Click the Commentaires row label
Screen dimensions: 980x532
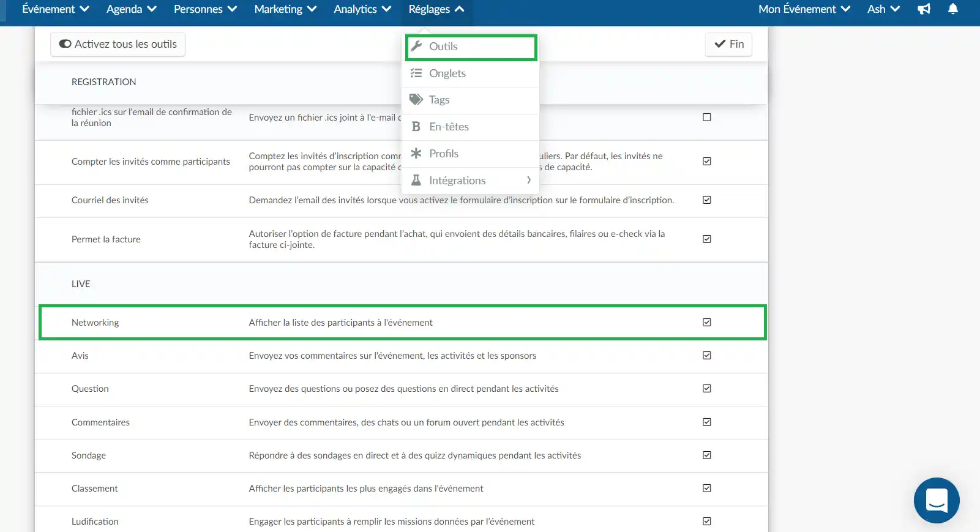100,422
